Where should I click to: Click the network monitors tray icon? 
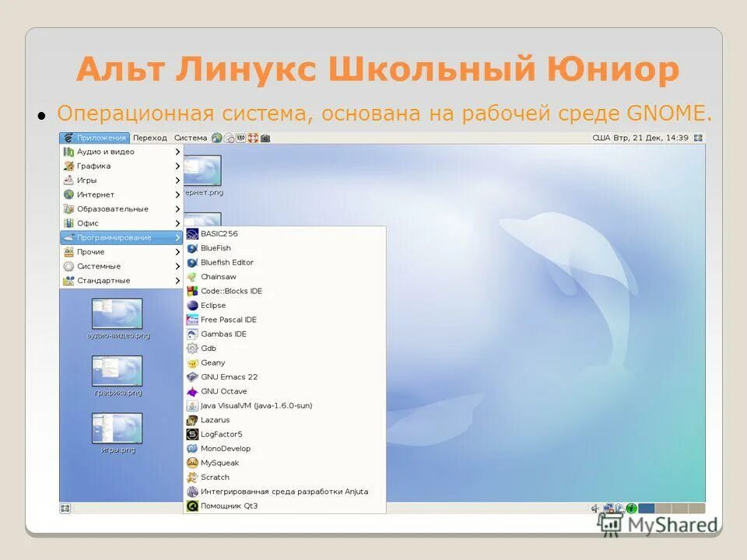(609, 509)
